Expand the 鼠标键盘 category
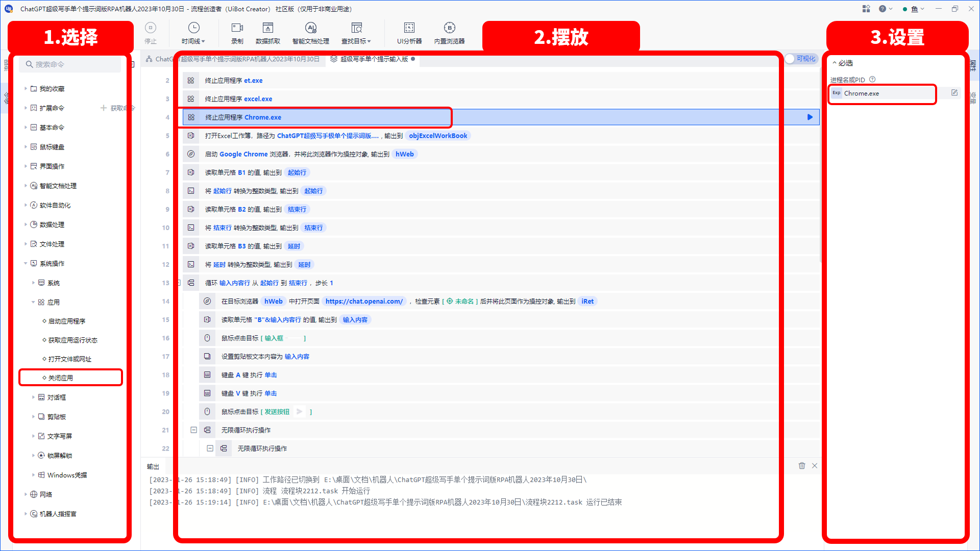The width and height of the screenshot is (980, 551). point(26,147)
